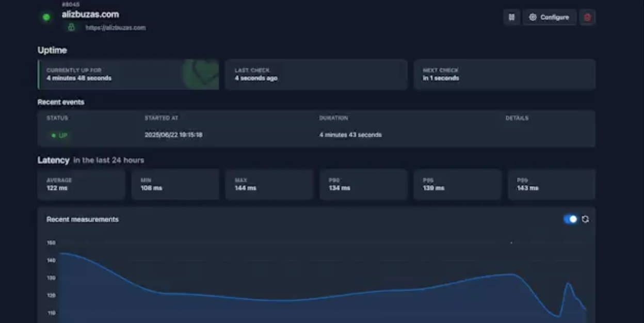Click the P99 143 ms card
The image size is (644, 323).
tap(552, 184)
